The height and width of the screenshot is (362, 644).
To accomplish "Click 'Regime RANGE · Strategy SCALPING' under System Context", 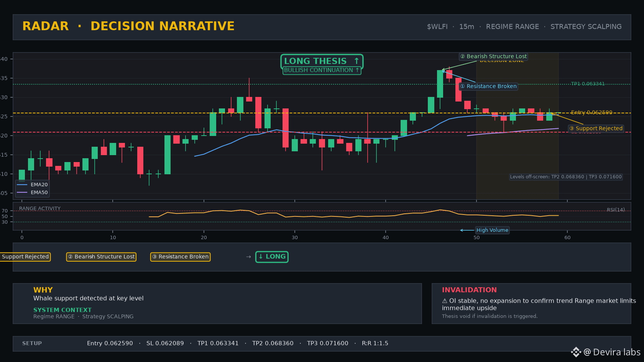I will [84, 316].
